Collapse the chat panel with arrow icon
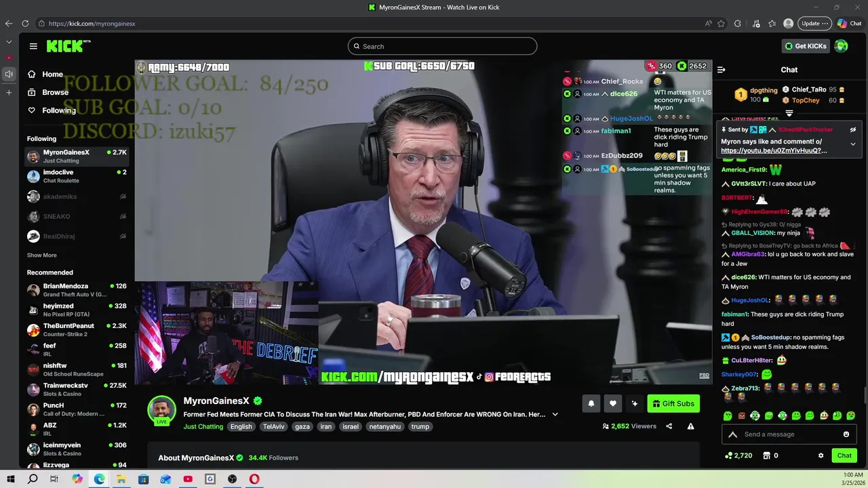The width and height of the screenshot is (868, 488). tap(722, 70)
